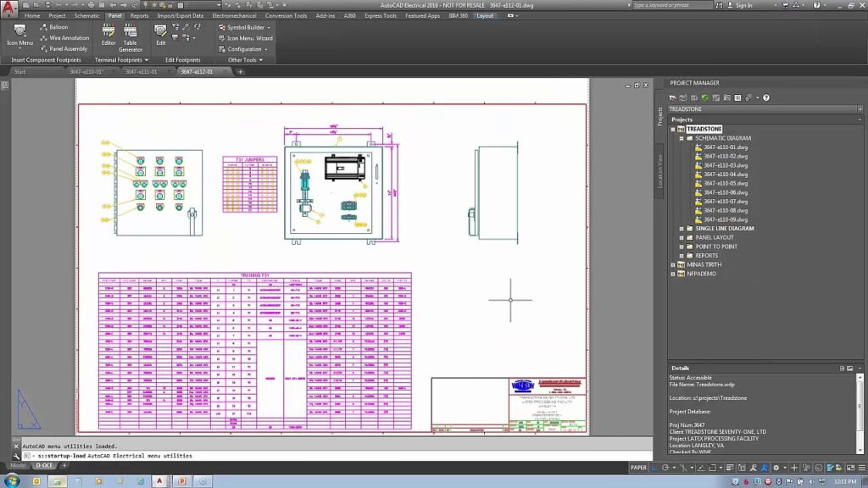Click the green refresh icon in Project Manager

704,98
